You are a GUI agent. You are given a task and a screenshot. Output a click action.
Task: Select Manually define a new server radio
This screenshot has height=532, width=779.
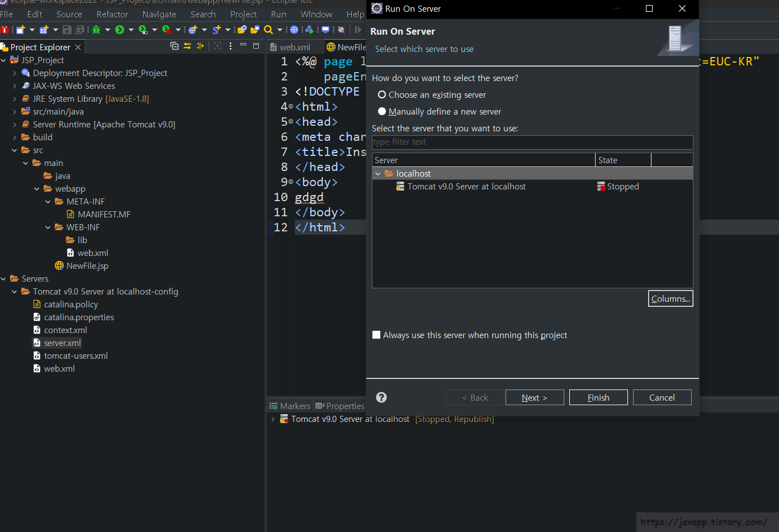pos(382,112)
